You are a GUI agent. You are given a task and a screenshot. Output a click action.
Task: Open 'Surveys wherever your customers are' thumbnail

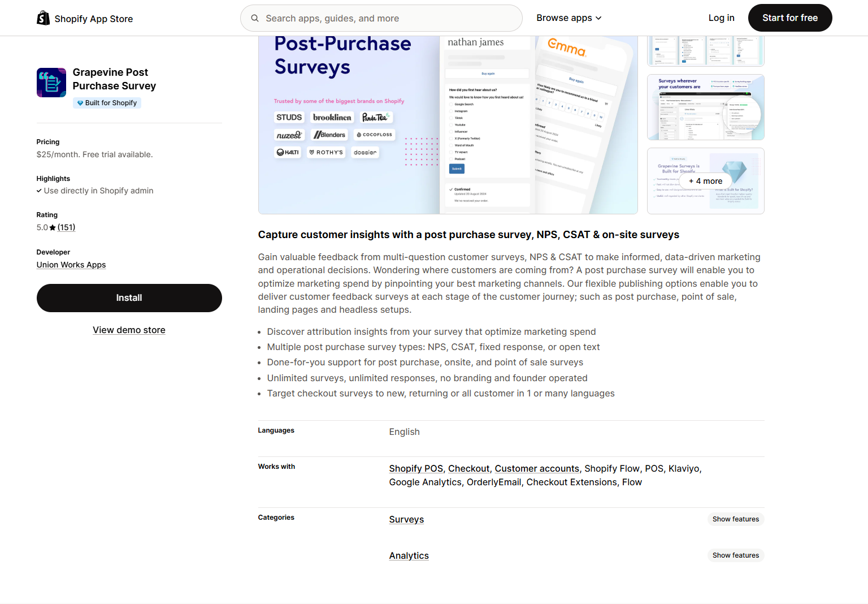tap(705, 107)
